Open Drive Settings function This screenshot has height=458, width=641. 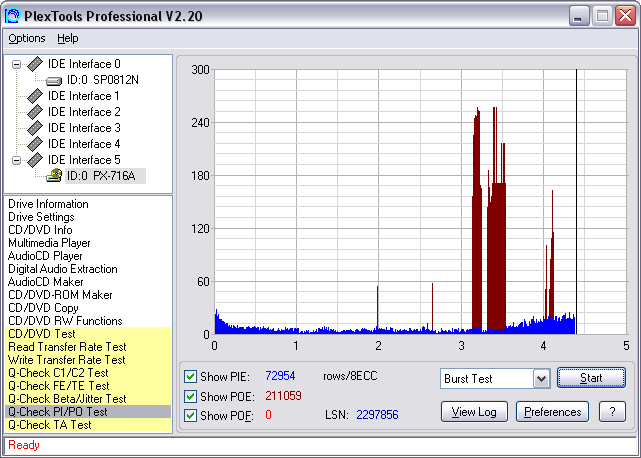coord(41,217)
